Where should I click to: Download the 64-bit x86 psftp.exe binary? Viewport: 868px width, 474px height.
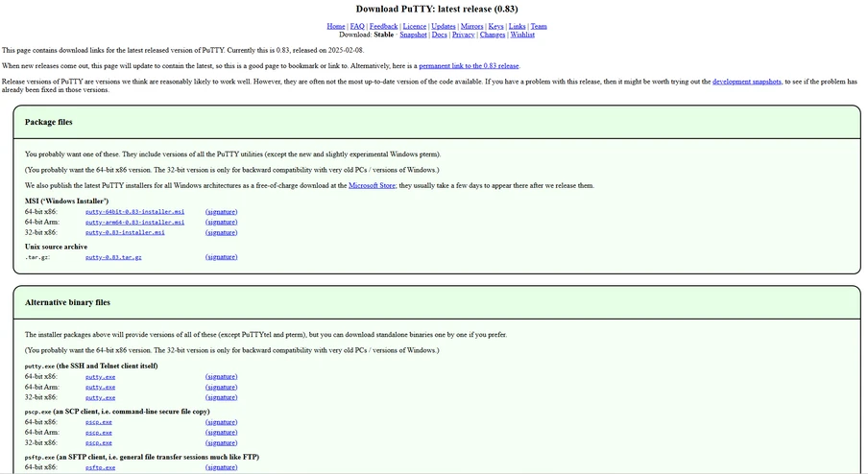pos(100,468)
